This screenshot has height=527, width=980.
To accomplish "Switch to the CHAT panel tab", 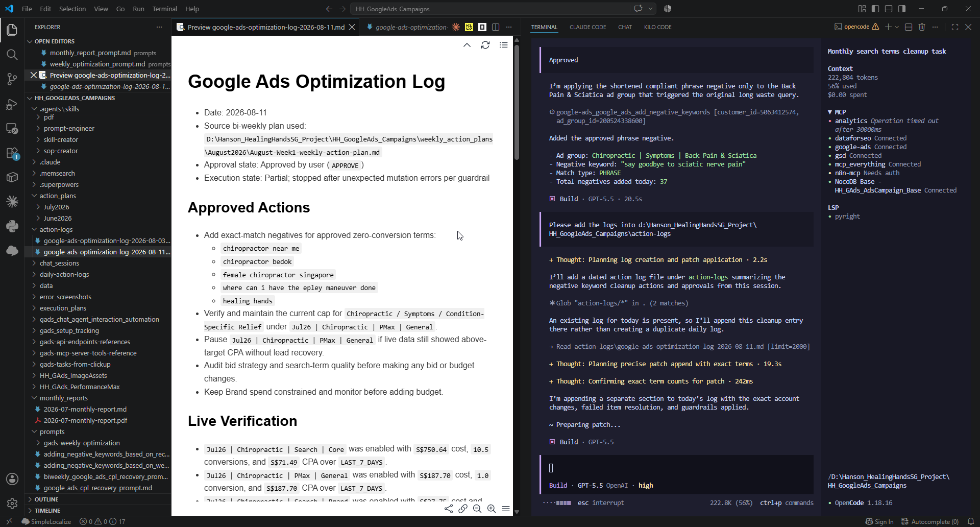I will point(625,27).
